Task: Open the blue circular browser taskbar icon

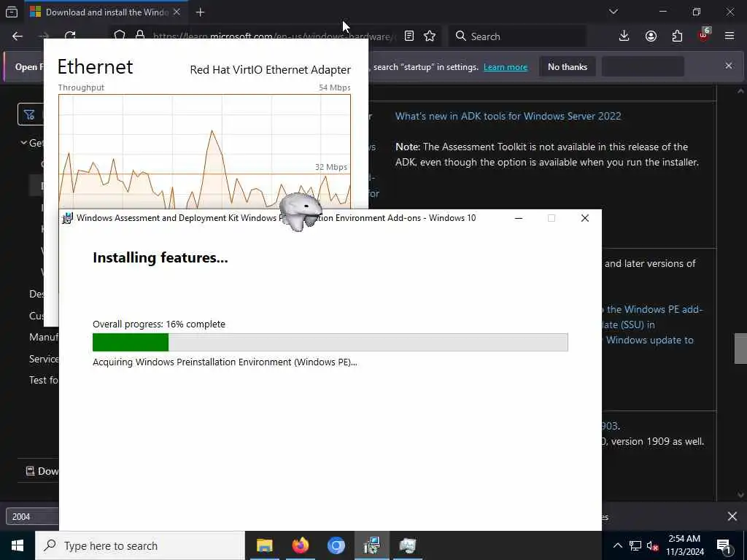Action: pos(336,545)
